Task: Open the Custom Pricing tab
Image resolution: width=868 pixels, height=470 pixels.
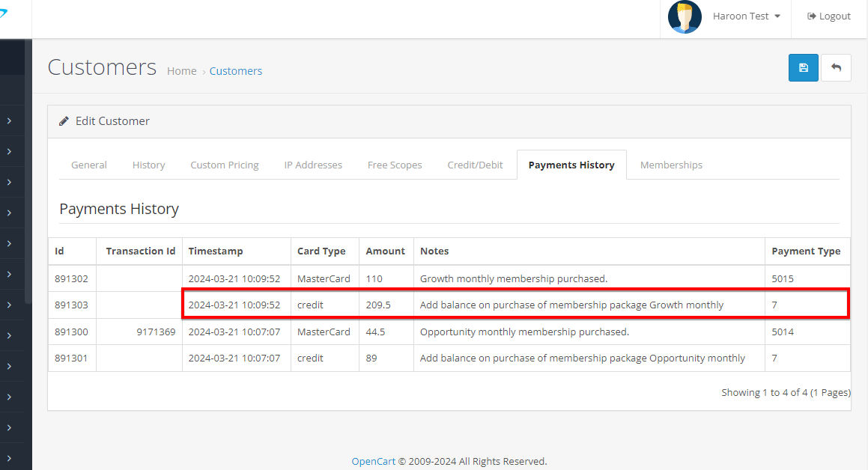Action: pyautogui.click(x=225, y=165)
